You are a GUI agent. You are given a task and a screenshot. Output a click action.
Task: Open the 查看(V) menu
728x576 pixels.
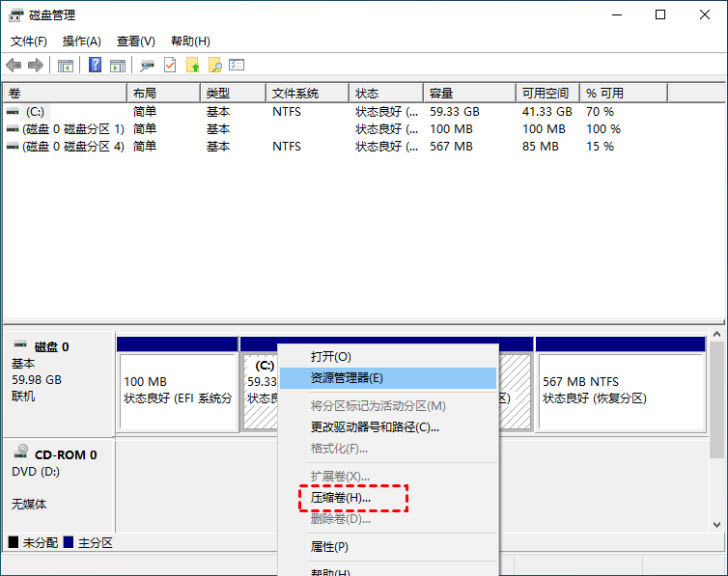point(135,41)
